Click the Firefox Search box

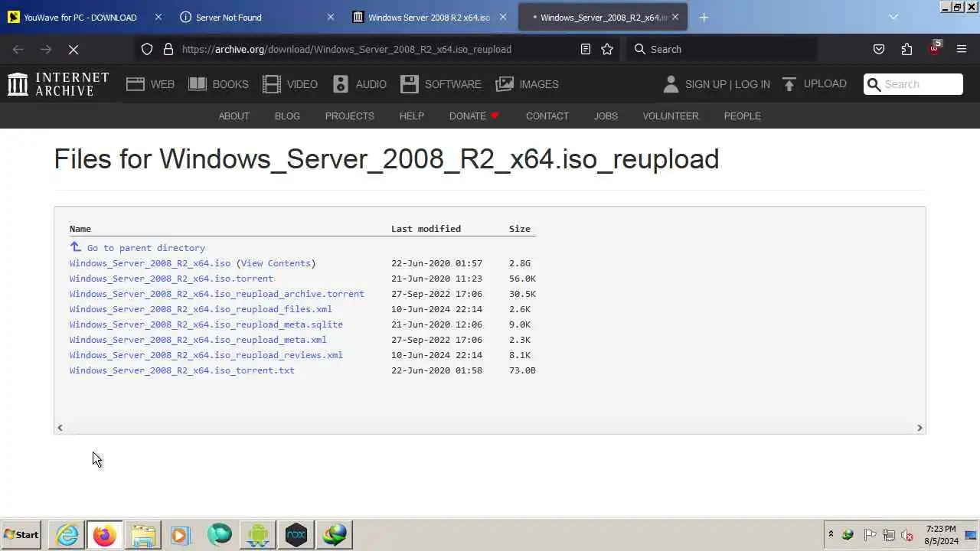click(x=721, y=49)
